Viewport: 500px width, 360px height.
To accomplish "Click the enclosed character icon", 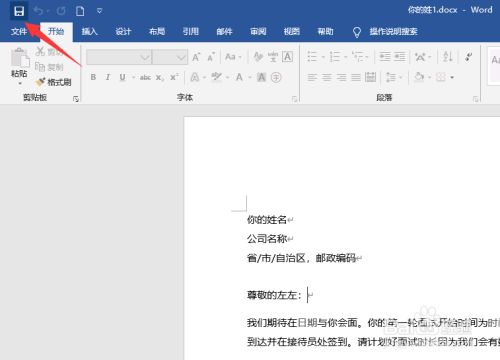I will tap(276, 77).
